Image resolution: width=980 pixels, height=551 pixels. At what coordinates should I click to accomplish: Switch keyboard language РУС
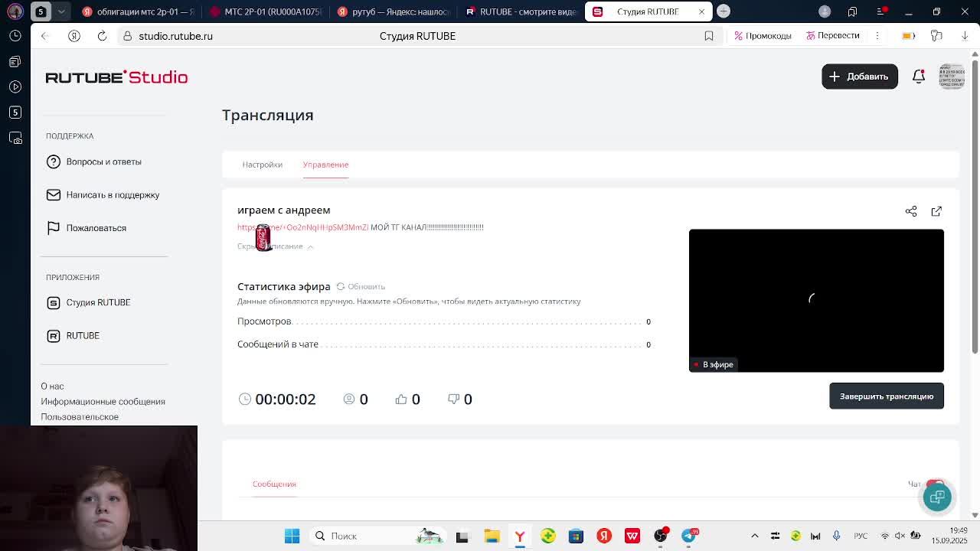pyautogui.click(x=861, y=536)
